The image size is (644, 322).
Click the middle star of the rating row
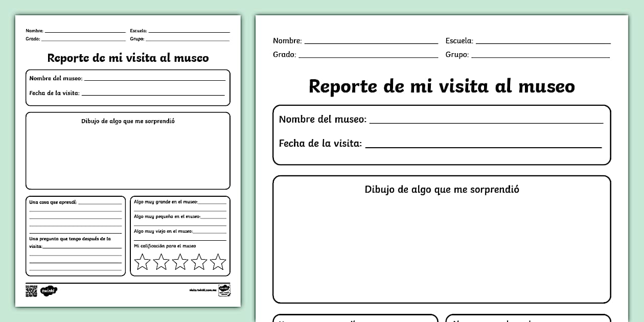(180, 262)
